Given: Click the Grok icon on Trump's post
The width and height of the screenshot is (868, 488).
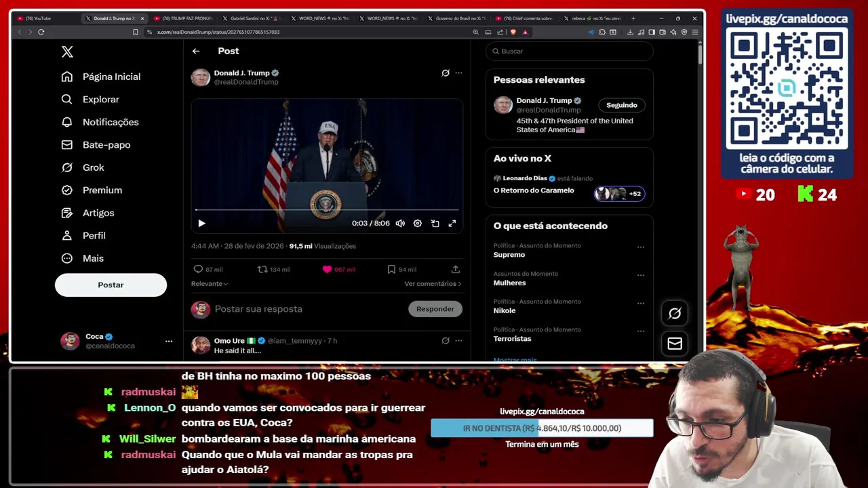Looking at the screenshot, I should [x=446, y=73].
